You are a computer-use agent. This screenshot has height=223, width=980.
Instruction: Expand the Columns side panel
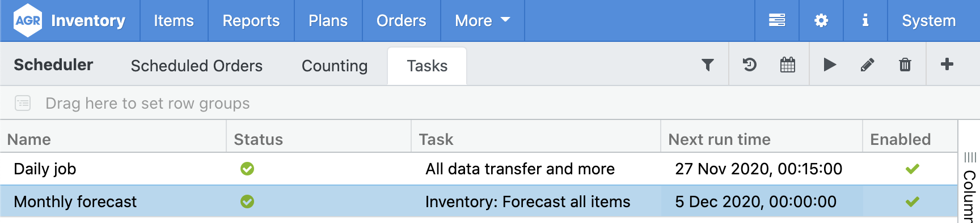coord(969,187)
